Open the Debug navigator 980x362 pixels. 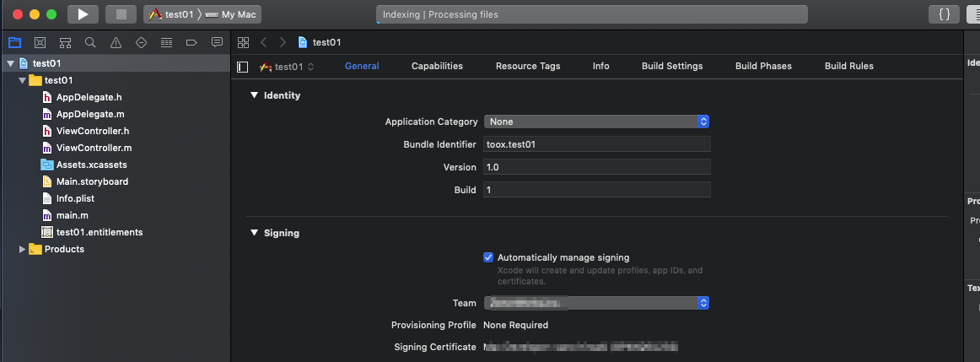pyautogui.click(x=166, y=42)
